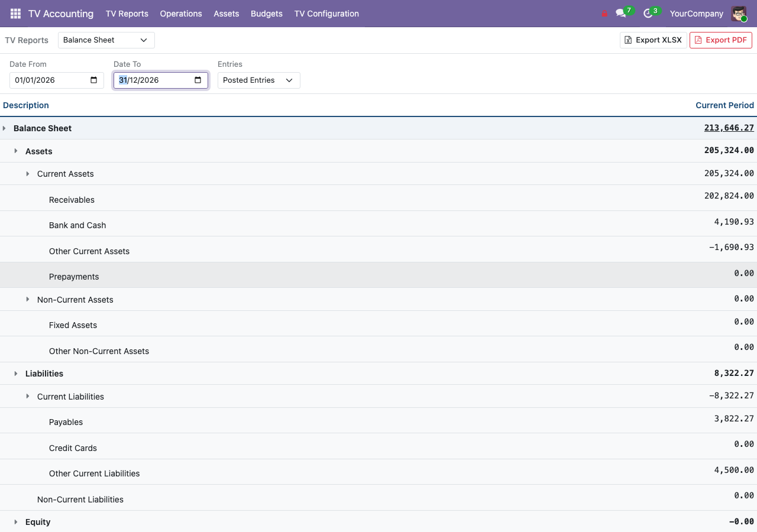Select the Other Current Liabilities row
This screenshot has width=757, height=532.
[x=378, y=472]
